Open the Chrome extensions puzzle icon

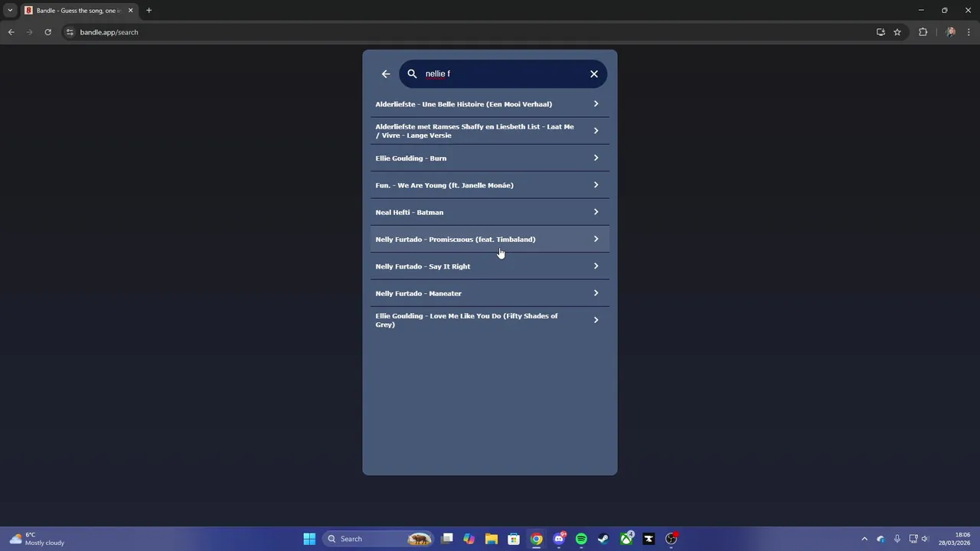(x=923, y=32)
